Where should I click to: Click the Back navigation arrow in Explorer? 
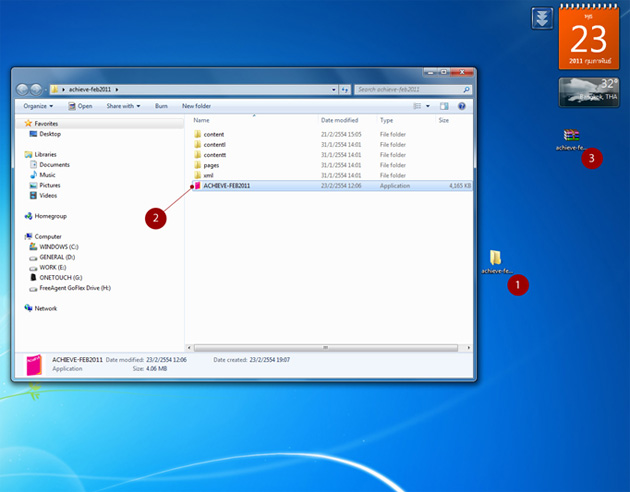pos(22,89)
